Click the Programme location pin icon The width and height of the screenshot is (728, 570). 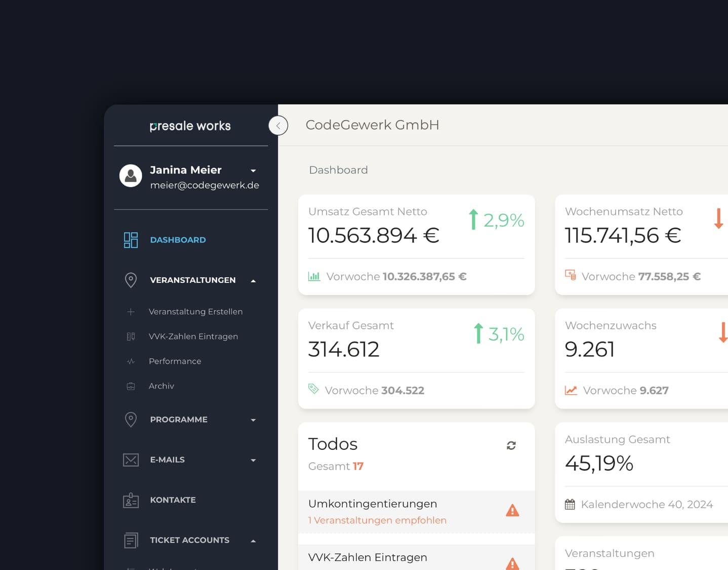pyautogui.click(x=131, y=420)
